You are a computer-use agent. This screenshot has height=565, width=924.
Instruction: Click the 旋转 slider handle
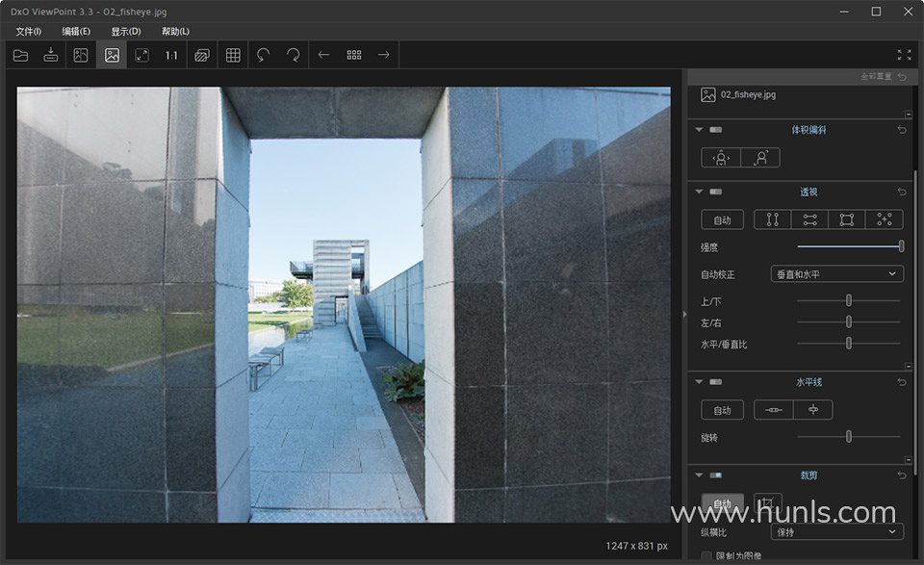click(849, 437)
